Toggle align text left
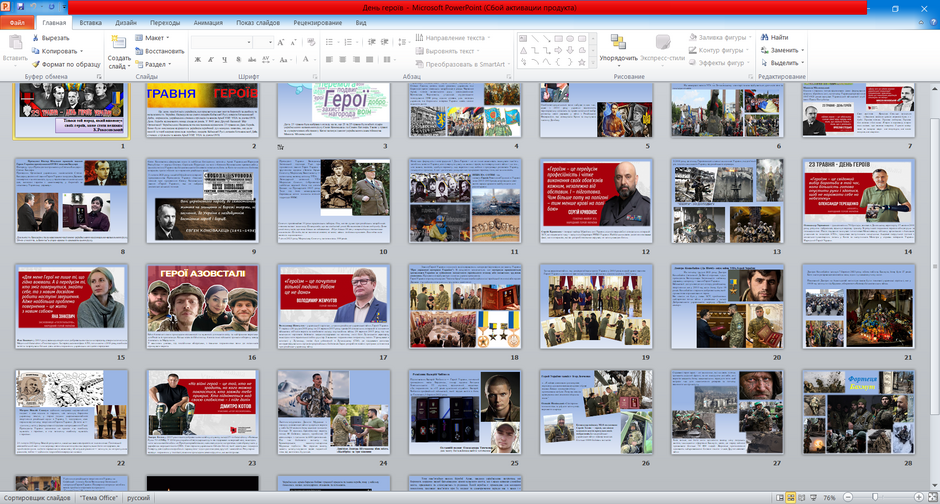940x504 pixels. 330,59
